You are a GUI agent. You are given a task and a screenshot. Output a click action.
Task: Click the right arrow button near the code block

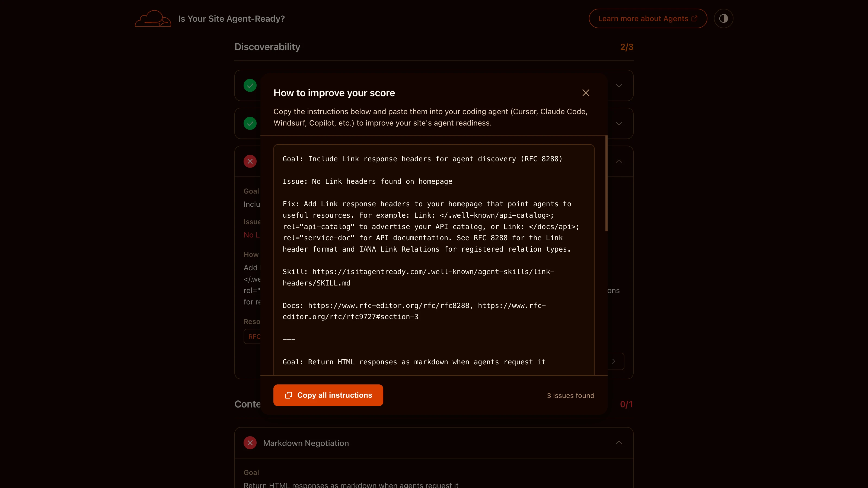pyautogui.click(x=614, y=361)
